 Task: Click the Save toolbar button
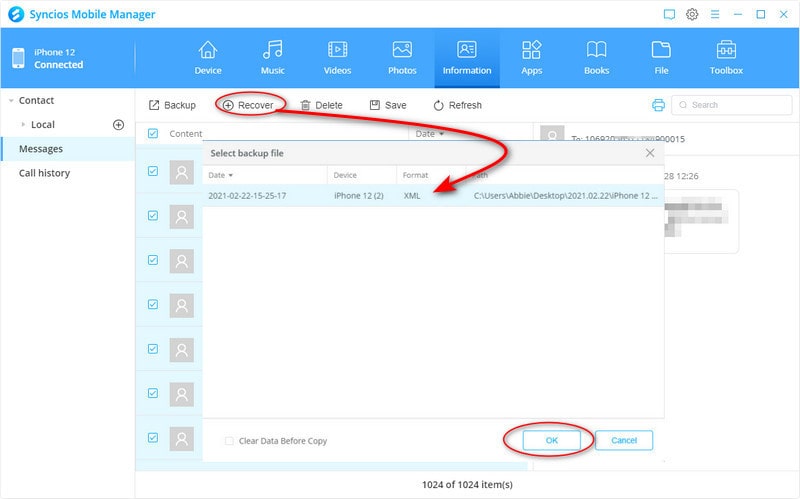coord(388,105)
